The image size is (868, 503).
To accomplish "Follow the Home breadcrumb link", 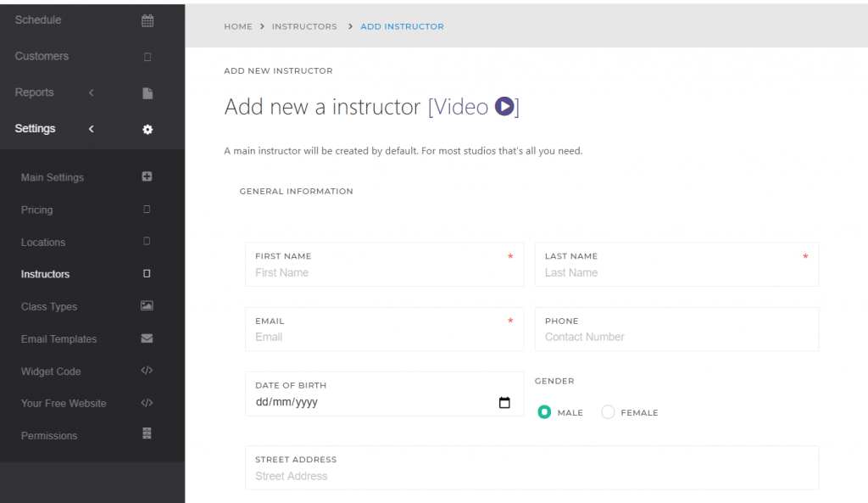I will pos(238,26).
